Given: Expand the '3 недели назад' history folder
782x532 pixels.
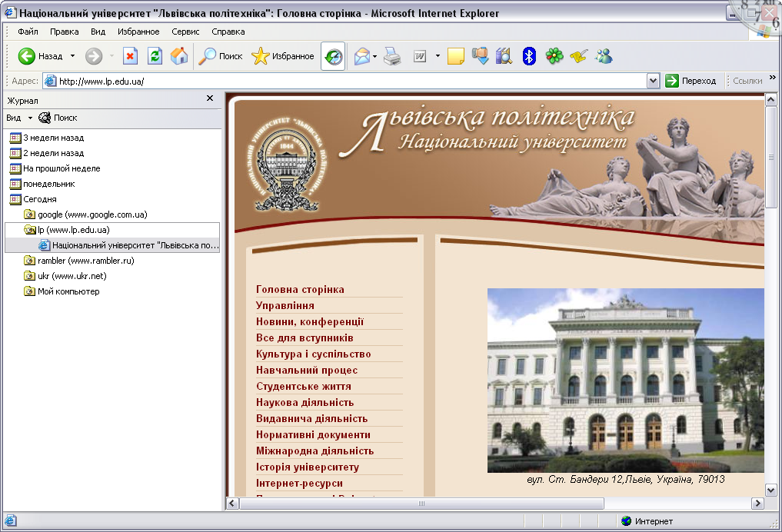Looking at the screenshot, I should (x=47, y=138).
